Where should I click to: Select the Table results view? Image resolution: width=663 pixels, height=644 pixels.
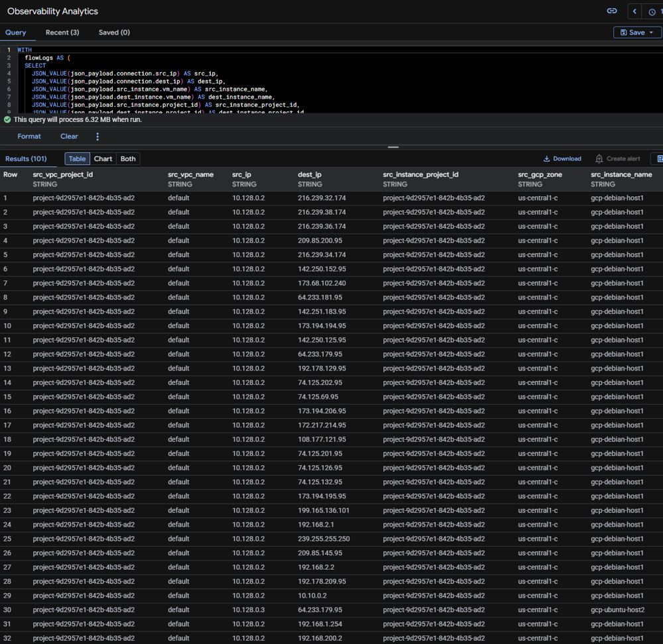click(x=77, y=158)
